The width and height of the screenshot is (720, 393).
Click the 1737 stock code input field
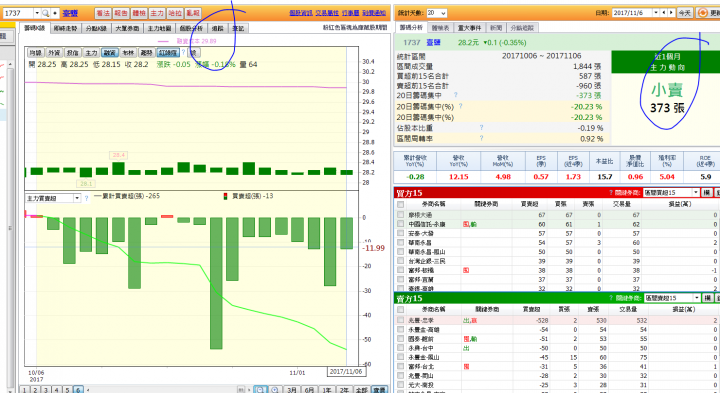18,13
